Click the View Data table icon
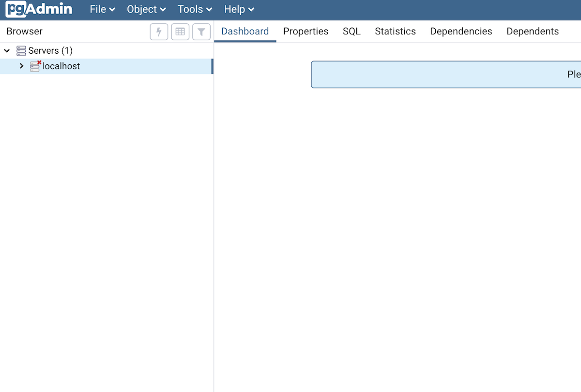 click(180, 32)
